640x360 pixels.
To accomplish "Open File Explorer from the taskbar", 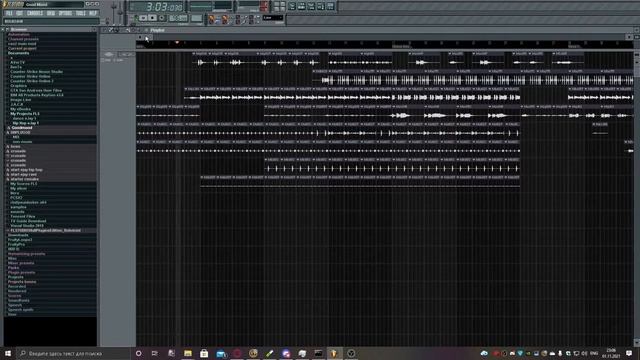I will (188, 353).
